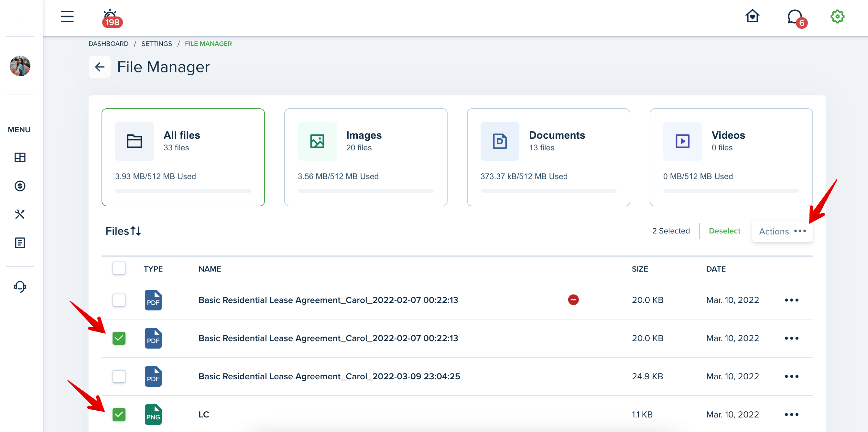Click the PDF icon of the 23:04:25 file
Image resolution: width=868 pixels, height=432 pixels.
[153, 376]
